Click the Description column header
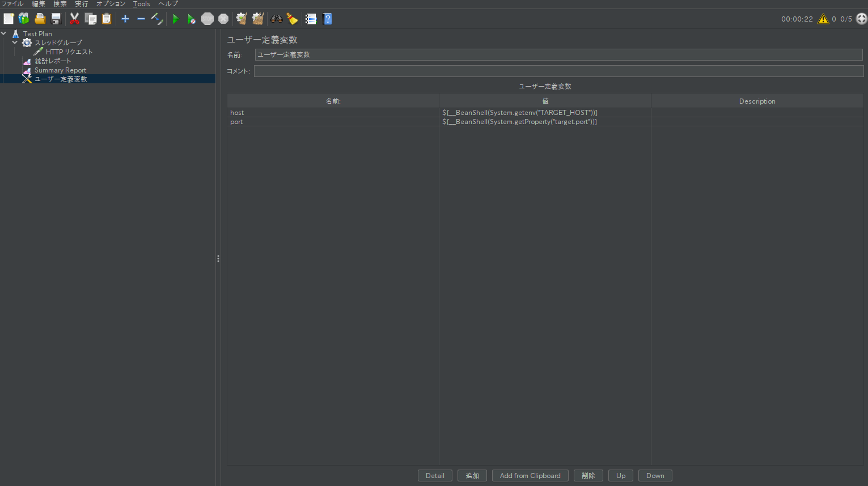The width and height of the screenshot is (868, 486). click(757, 101)
